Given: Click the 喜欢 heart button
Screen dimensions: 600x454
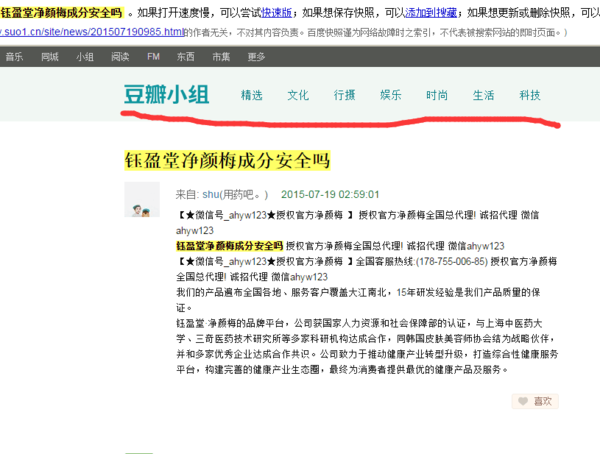Looking at the screenshot, I should [x=535, y=401].
